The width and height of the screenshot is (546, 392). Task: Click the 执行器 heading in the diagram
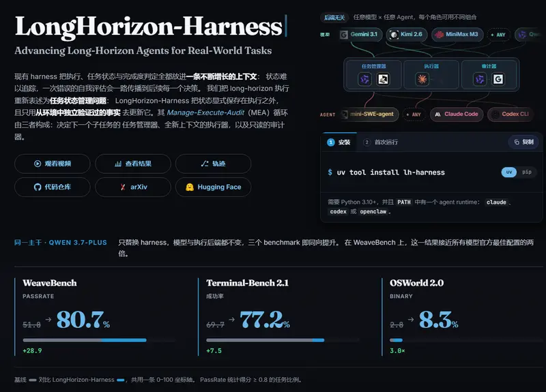tap(431, 66)
